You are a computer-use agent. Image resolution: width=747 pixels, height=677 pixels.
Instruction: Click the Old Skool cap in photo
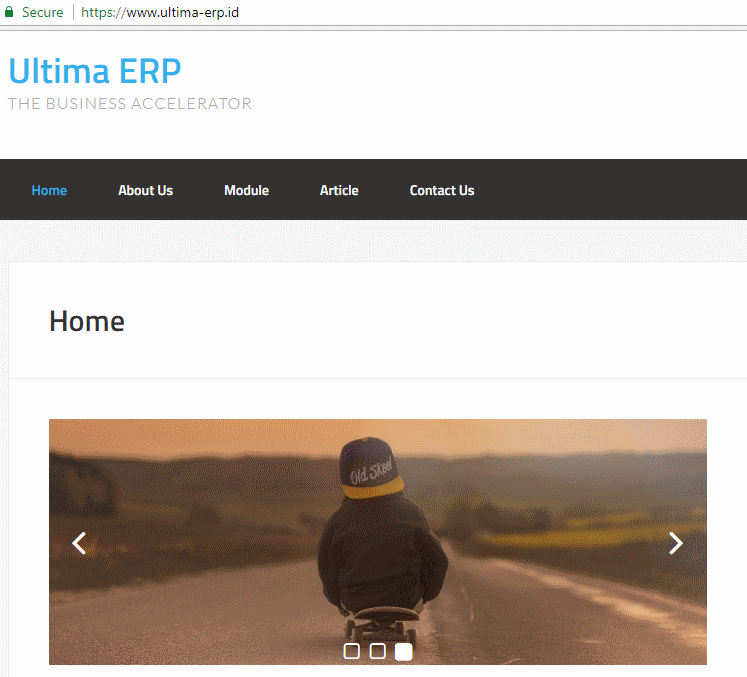[370, 468]
